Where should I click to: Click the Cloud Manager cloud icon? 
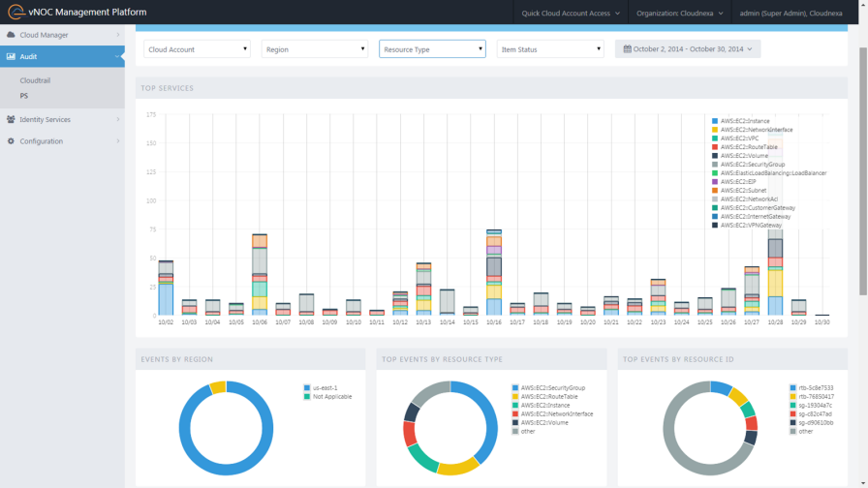[x=11, y=35]
